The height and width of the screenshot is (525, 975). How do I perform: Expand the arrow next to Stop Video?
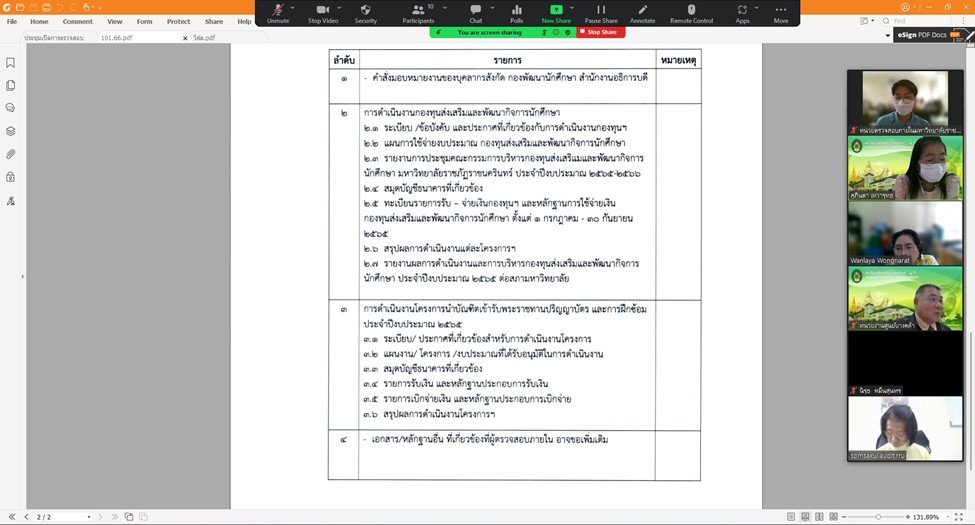click(340, 7)
